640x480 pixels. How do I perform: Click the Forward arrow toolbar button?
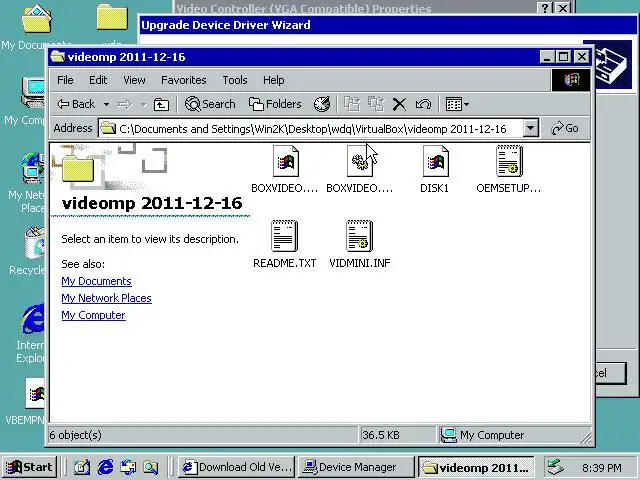[124, 104]
